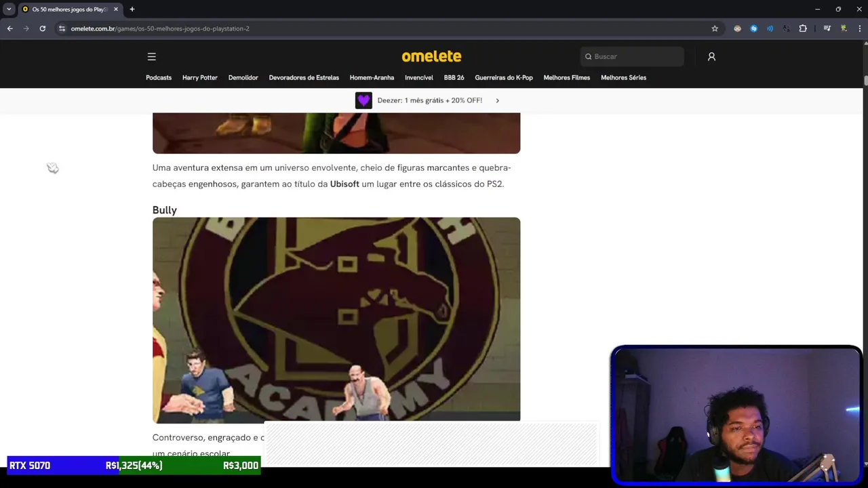Click the forward navigation arrow
The image size is (868, 488).
pyautogui.click(x=26, y=28)
